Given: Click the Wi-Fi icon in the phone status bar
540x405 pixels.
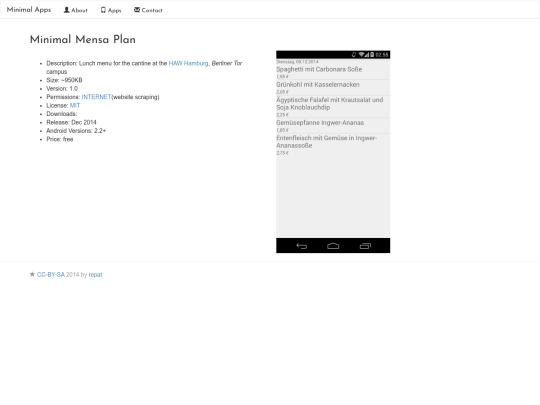Looking at the screenshot, I should tap(361, 54).
